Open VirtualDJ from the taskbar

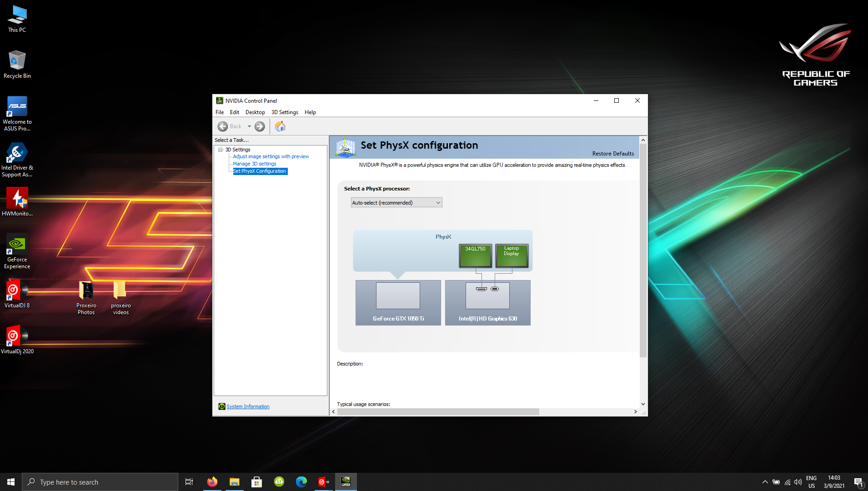coord(323,482)
